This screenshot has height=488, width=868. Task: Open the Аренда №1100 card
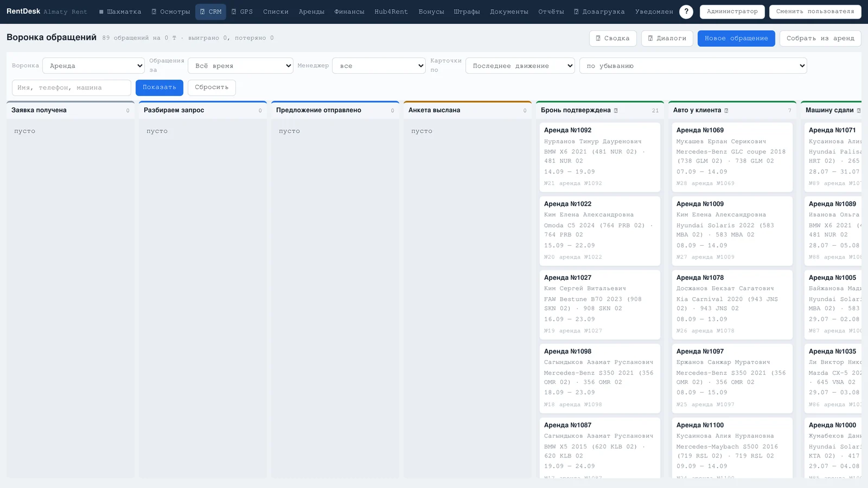[732, 448]
